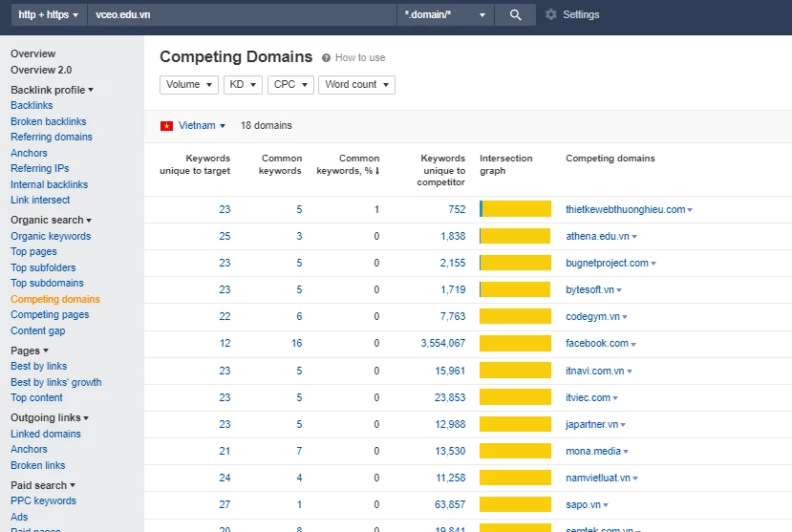Open the Volume filter dropdown
The image size is (792, 532).
(189, 85)
